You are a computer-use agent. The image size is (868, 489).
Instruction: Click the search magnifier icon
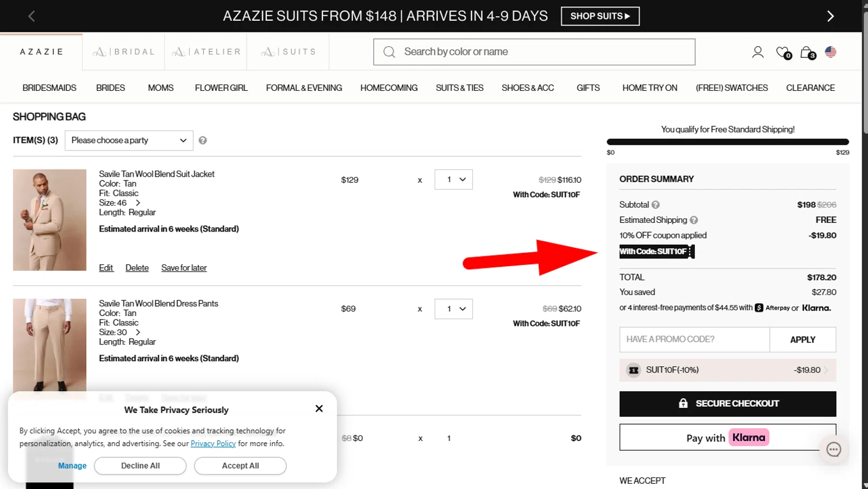click(x=389, y=52)
